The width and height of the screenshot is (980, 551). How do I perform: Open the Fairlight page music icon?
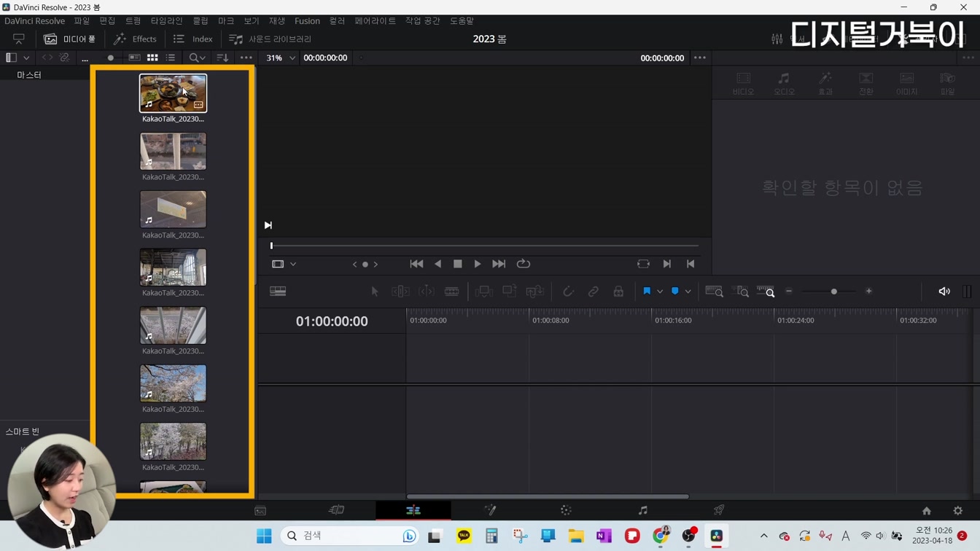pos(642,510)
